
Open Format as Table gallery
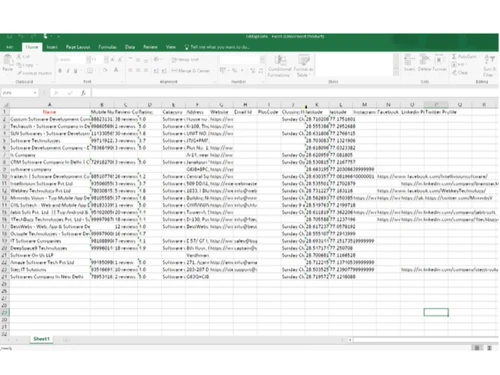coord(303,66)
